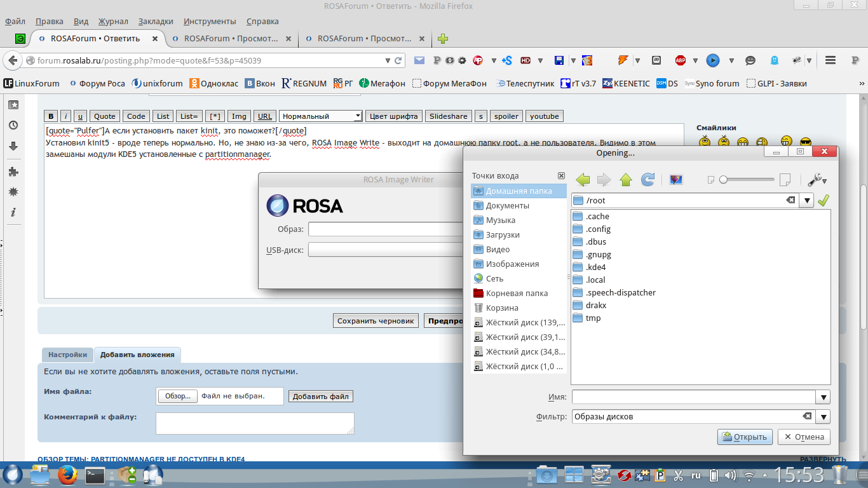Open the Закладки menu
Viewport: 868px width, 488px height.
tap(156, 21)
